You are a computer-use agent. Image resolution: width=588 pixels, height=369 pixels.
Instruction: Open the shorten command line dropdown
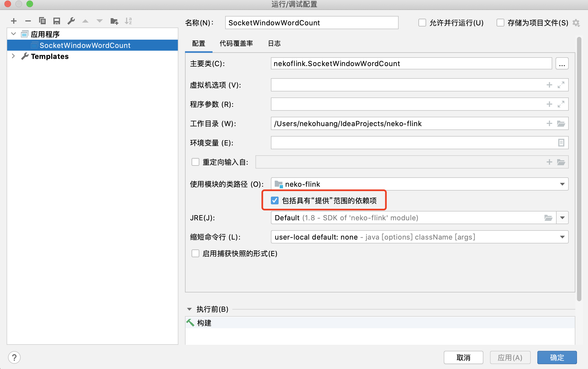pos(420,237)
